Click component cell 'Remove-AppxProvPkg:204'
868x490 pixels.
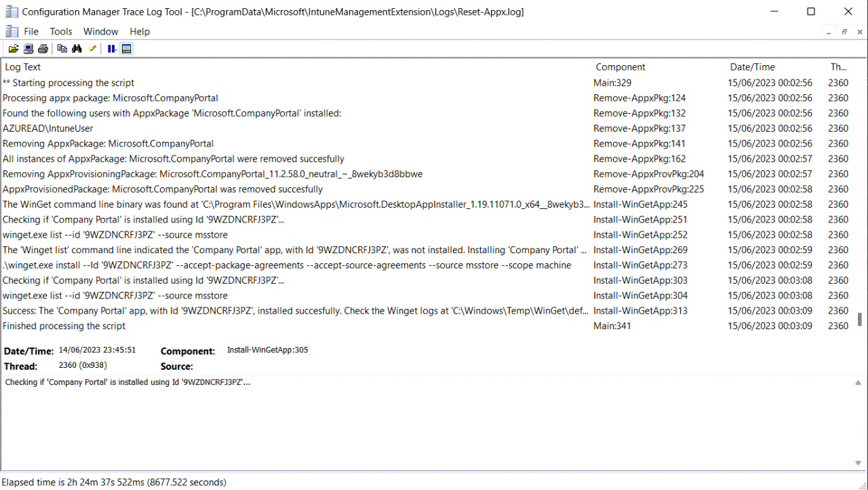click(x=649, y=174)
